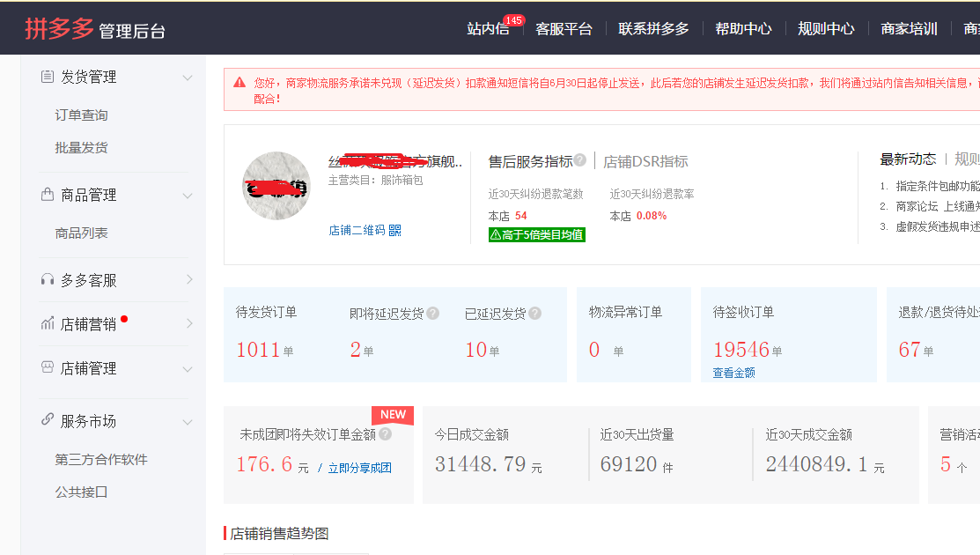Click the 发货管理 clipboard icon
Screen dimensions: 980x555
coord(48,77)
